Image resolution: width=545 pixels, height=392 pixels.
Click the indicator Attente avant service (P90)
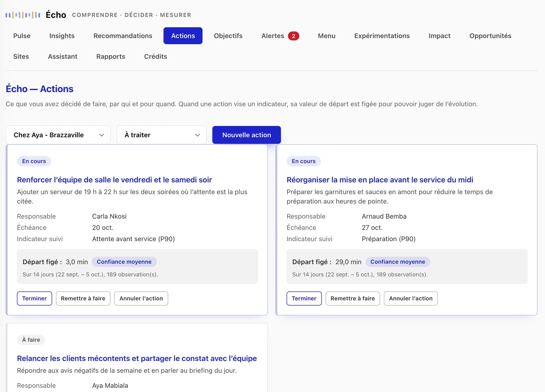coord(134,239)
